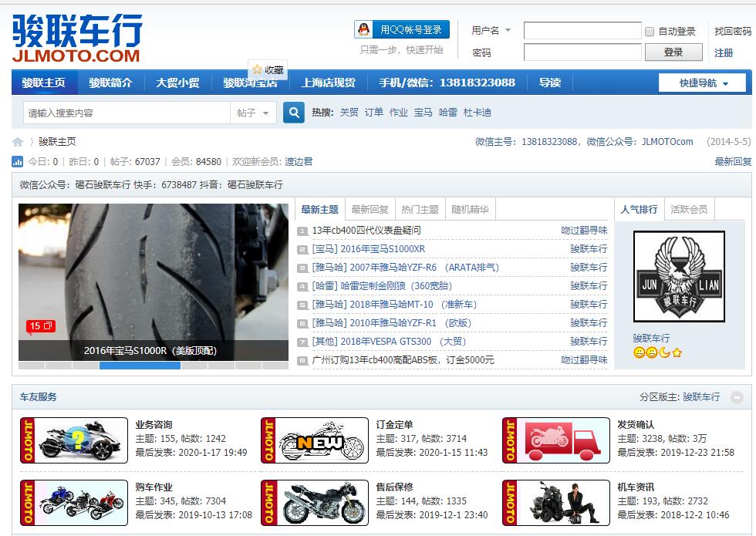
Task: Expand the 快捷导航 dropdown
Action: pyautogui.click(x=703, y=83)
